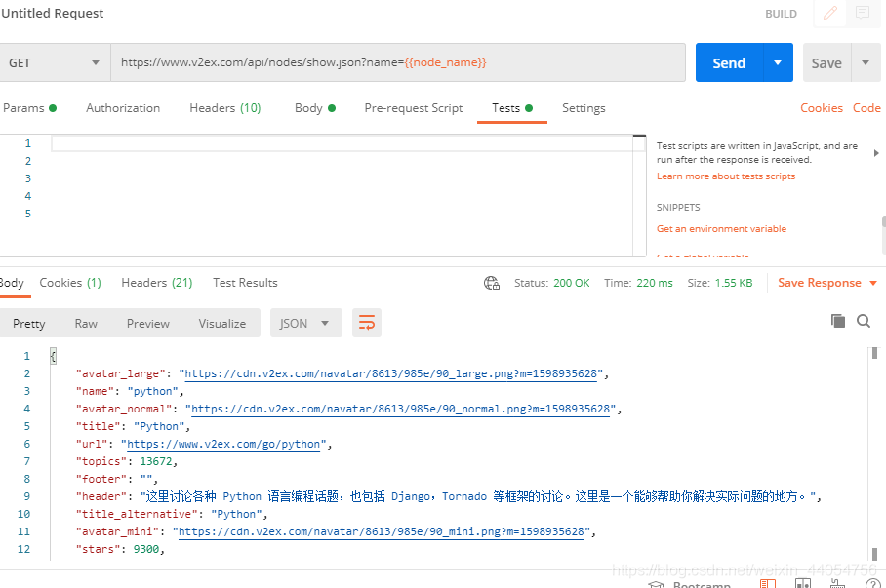Click the "footer" key in the response

101,479
